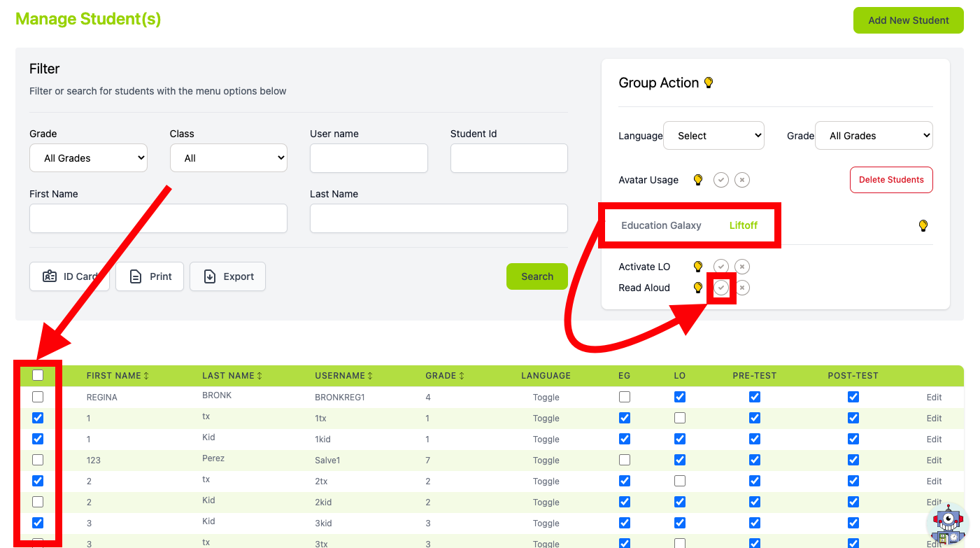
Task: Click the ID Card button
Action: coord(69,276)
